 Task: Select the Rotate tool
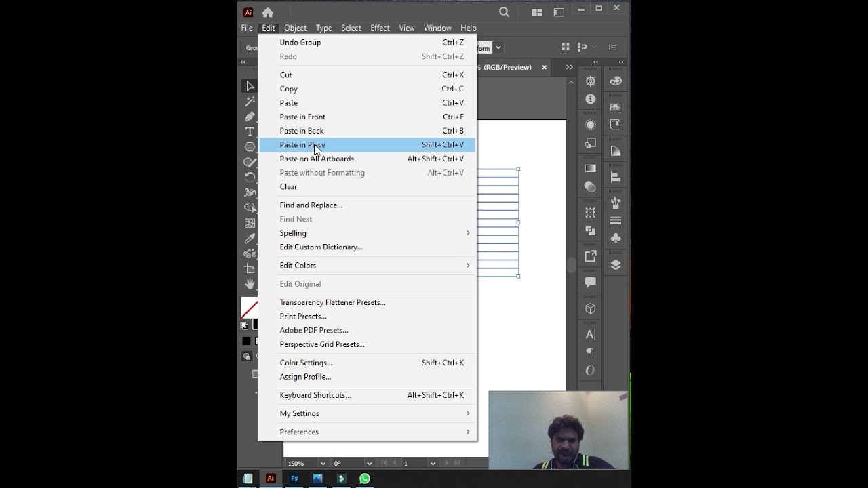pyautogui.click(x=250, y=177)
